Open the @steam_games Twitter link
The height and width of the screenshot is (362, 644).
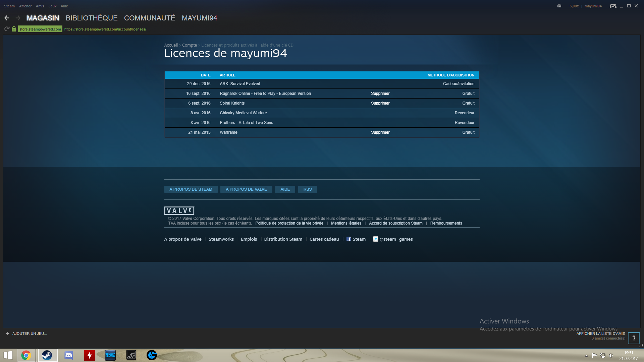[x=396, y=239]
